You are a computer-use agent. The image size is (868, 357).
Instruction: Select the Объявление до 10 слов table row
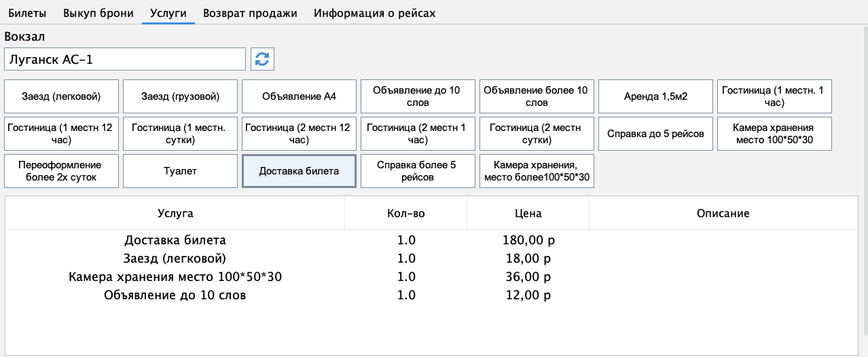click(x=175, y=295)
